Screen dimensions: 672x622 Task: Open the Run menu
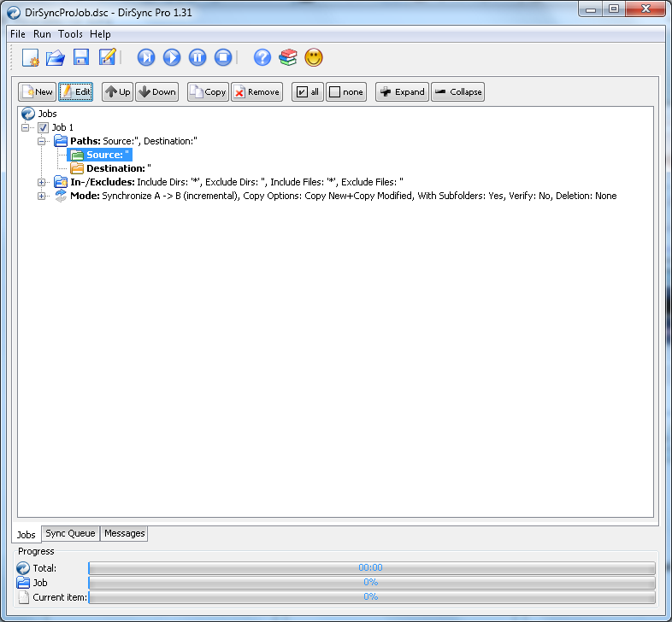point(42,34)
